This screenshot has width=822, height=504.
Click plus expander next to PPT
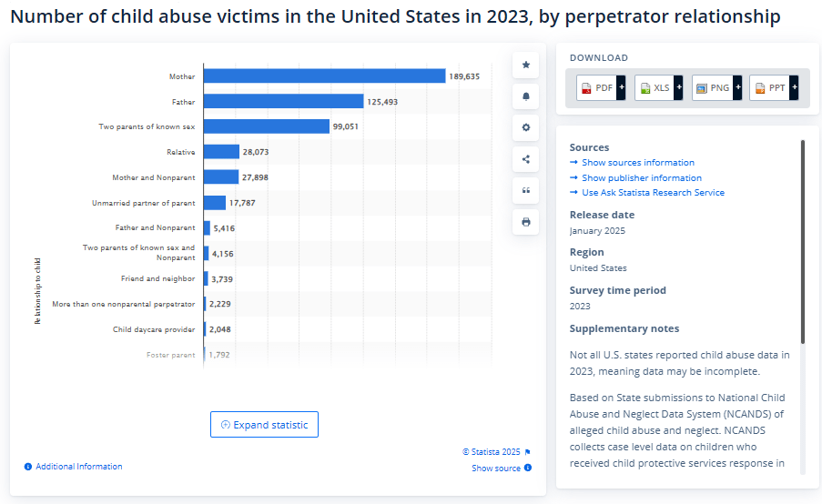click(794, 88)
